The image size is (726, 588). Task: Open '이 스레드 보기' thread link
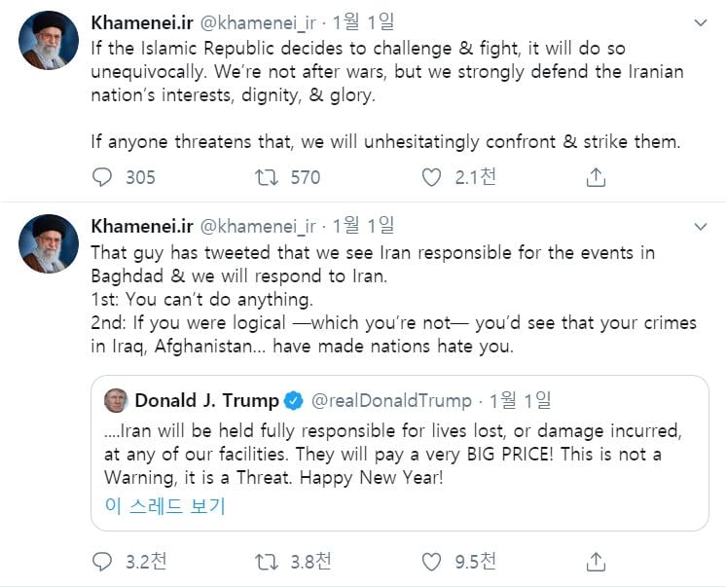pyautogui.click(x=164, y=506)
